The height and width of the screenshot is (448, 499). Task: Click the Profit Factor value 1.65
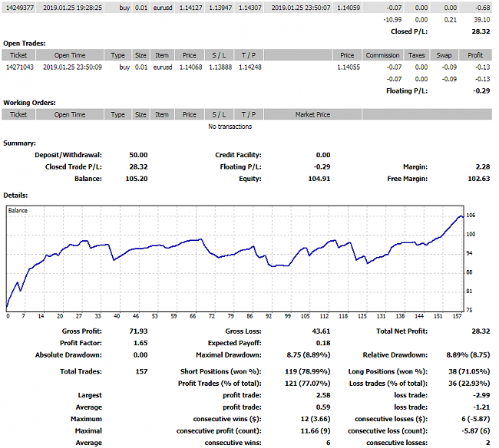tap(140, 343)
